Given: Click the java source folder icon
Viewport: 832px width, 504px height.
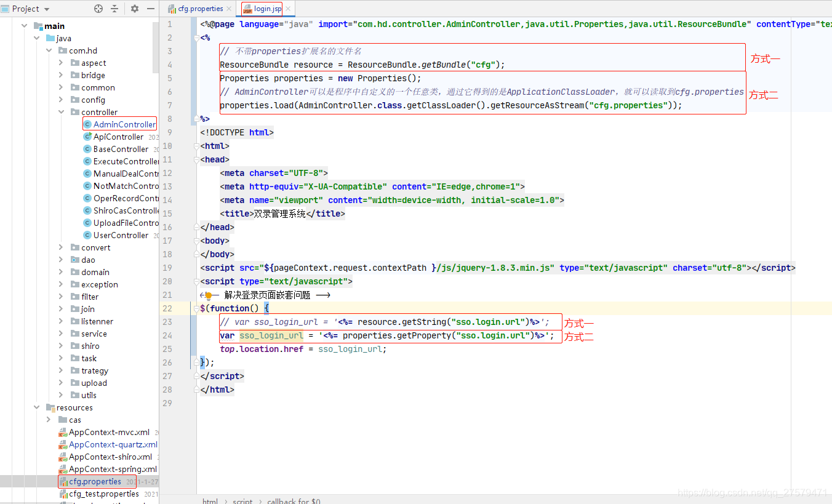Looking at the screenshot, I should [50, 38].
